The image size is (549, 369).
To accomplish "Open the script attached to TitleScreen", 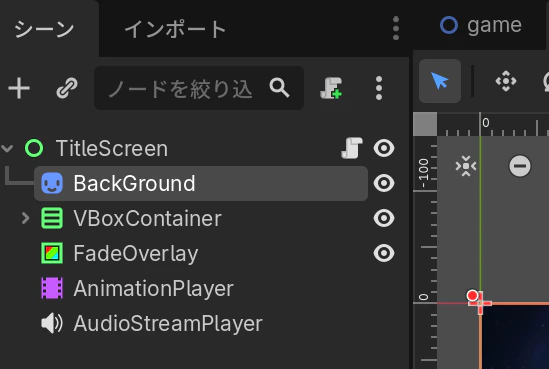I will point(352,148).
